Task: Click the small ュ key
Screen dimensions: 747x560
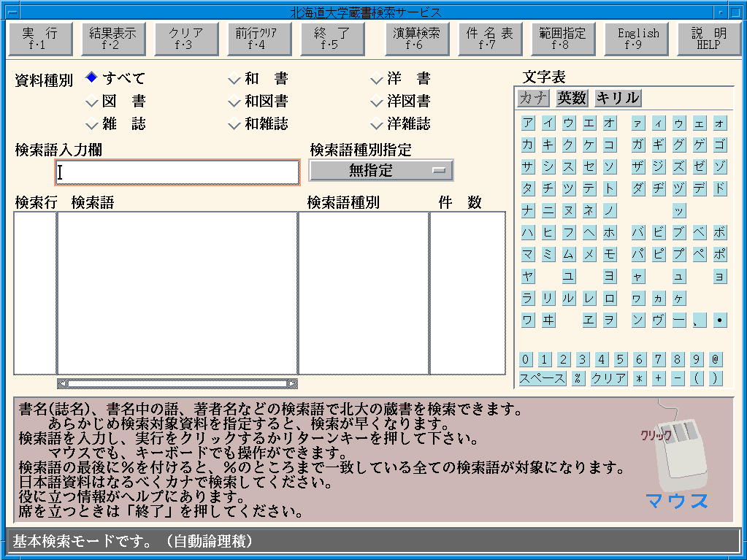Action: click(679, 276)
